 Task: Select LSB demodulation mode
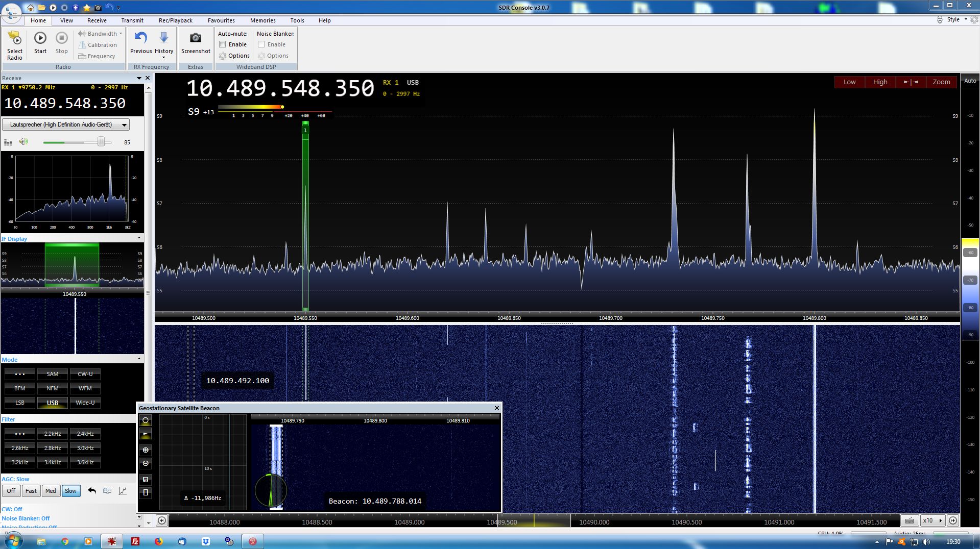20,403
